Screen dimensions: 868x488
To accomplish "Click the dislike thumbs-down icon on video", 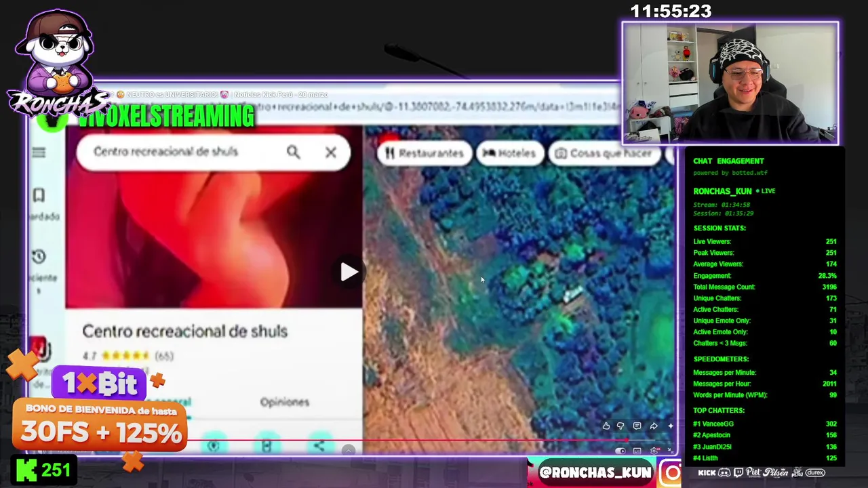I will (620, 426).
